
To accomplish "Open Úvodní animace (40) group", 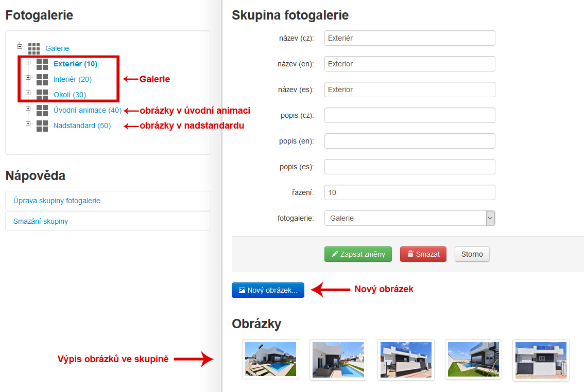I will click(88, 110).
